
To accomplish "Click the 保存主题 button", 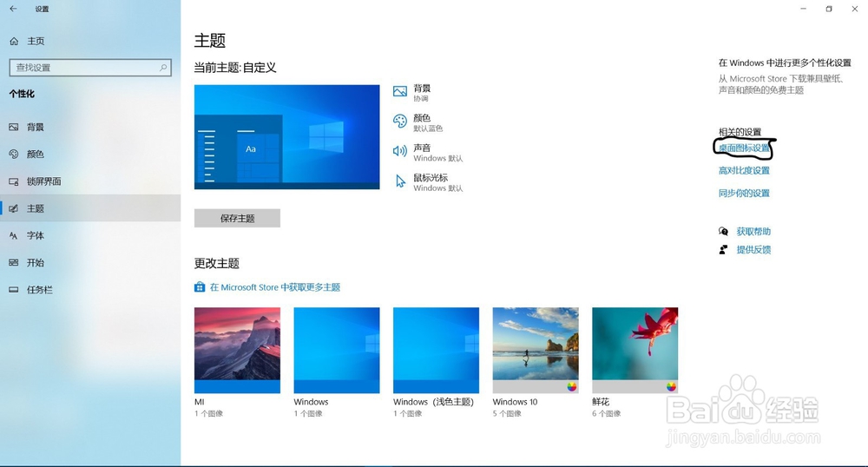I will 237,218.
